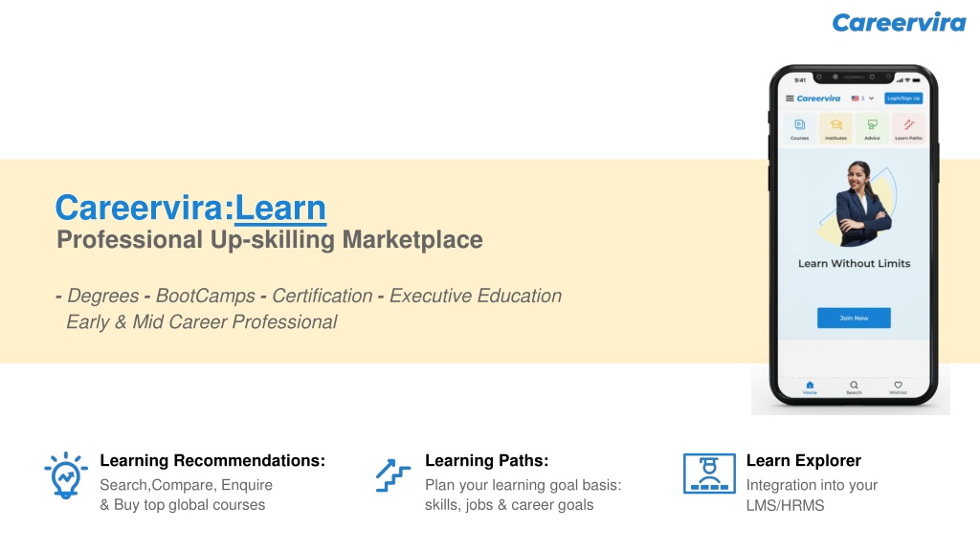
Task: Open the hamburger menu in phone header
Action: coord(790,99)
